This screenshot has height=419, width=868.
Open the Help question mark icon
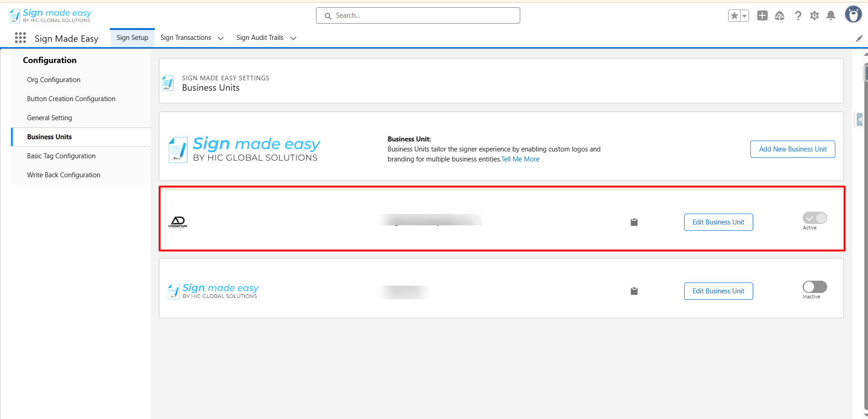pyautogui.click(x=798, y=16)
